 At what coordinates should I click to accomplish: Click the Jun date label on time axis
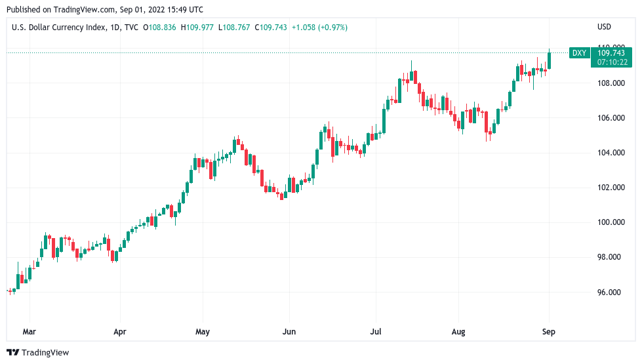(x=289, y=332)
